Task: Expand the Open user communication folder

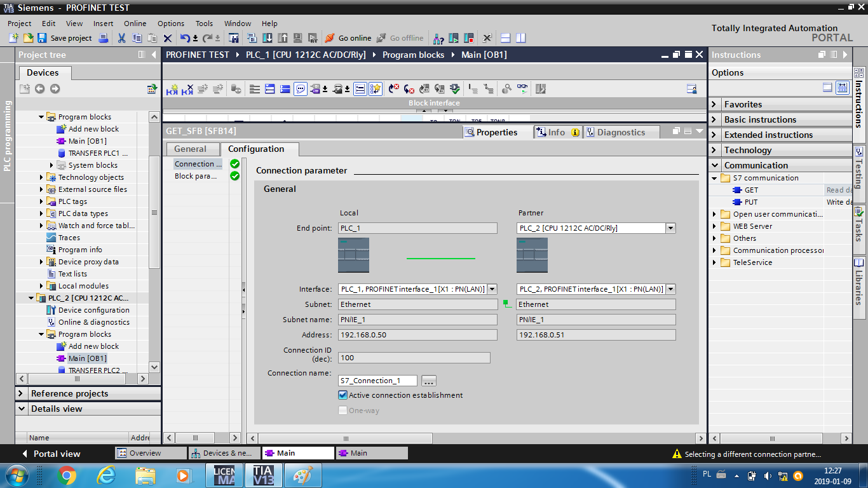Action: coord(715,214)
